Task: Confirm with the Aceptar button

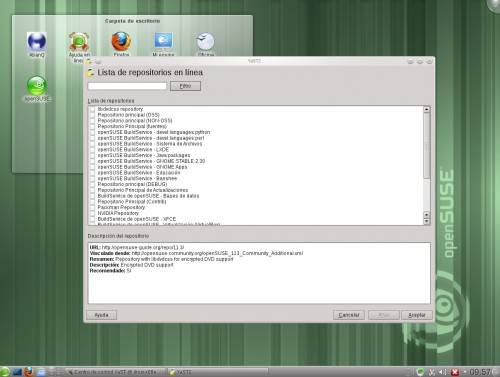Action: (x=417, y=315)
